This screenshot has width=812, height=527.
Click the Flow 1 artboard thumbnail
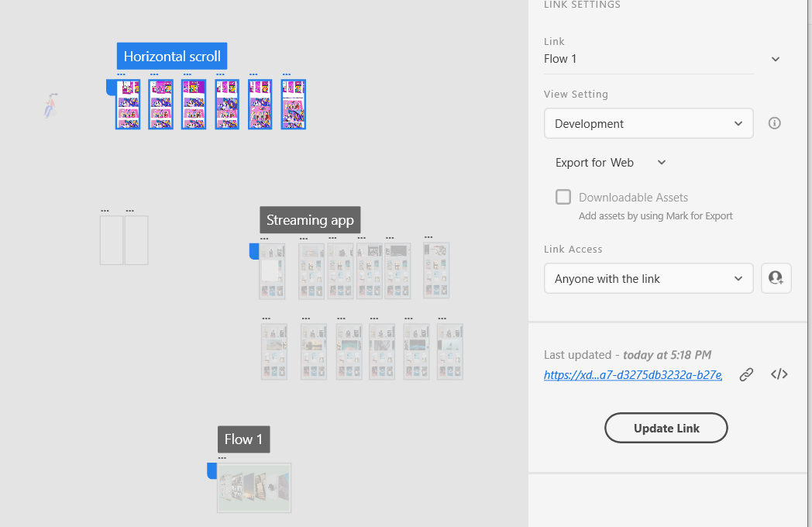click(256, 488)
